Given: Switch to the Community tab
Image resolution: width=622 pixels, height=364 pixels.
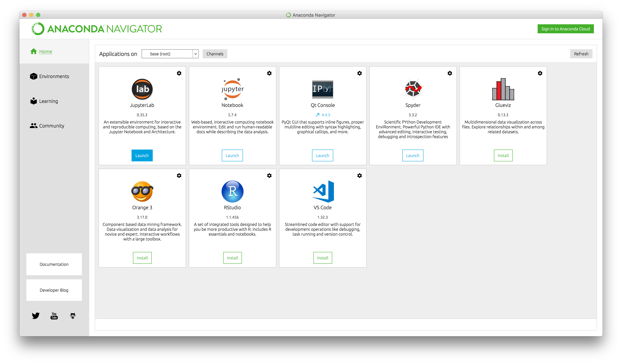Looking at the screenshot, I should (54, 126).
